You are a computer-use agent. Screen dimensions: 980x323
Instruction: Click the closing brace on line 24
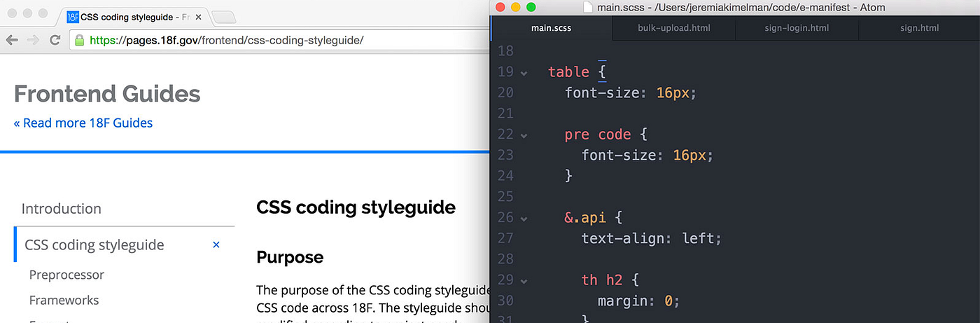(569, 175)
